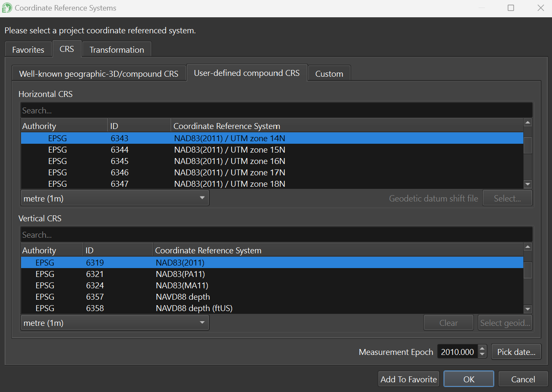The width and height of the screenshot is (552, 392).
Task: Choose NAD83(2011) / UTM zone 17N entry
Action: [230, 172]
